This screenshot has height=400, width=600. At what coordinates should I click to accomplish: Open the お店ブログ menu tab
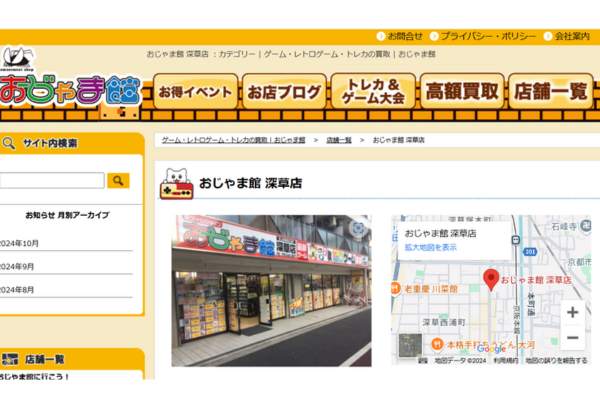(x=284, y=92)
